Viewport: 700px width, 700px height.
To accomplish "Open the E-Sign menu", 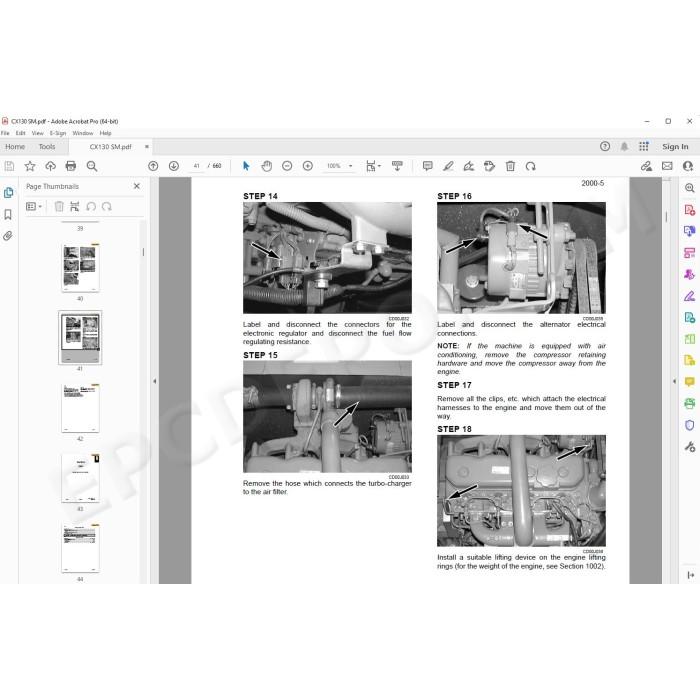I will [x=58, y=133].
